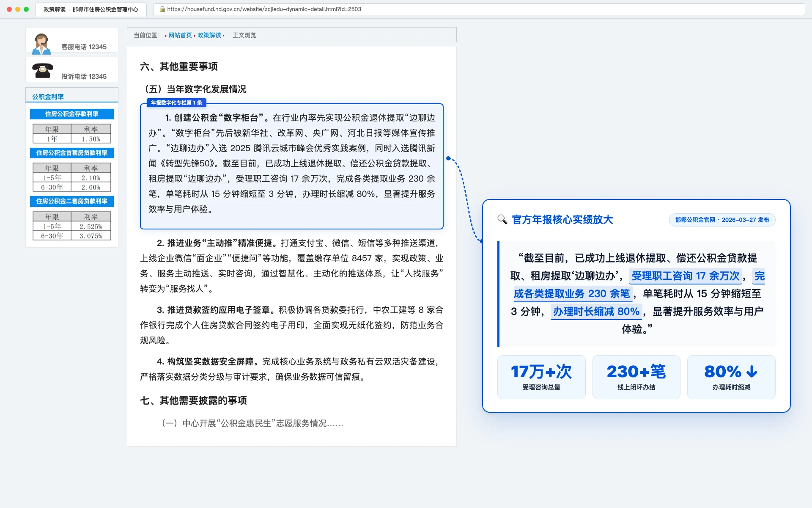
Task: Click the 17万+次 stat card
Action: pos(541,377)
